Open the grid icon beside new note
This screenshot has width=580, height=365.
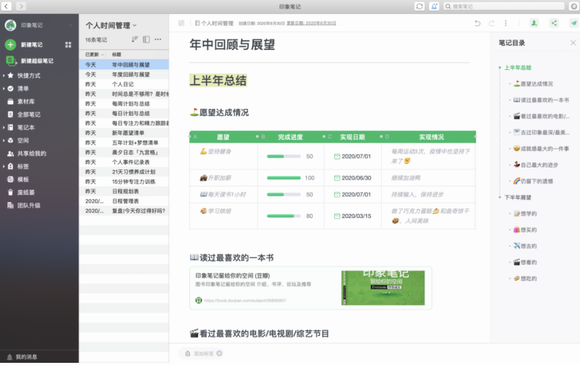click(68, 45)
